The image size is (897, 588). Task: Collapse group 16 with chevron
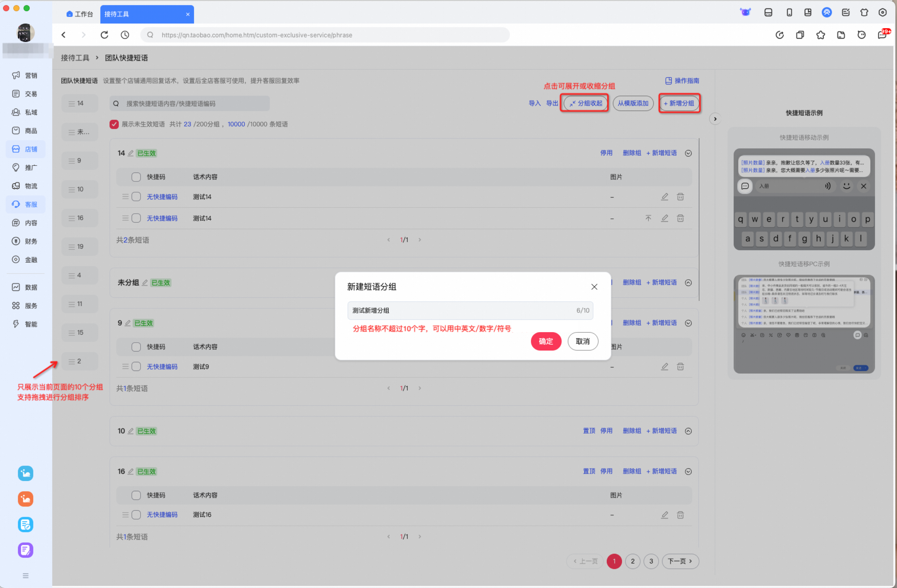[x=688, y=471]
